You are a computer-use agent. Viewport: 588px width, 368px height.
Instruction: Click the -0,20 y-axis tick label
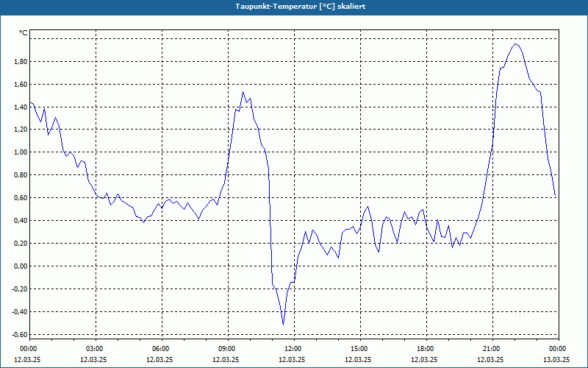pyautogui.click(x=20, y=289)
